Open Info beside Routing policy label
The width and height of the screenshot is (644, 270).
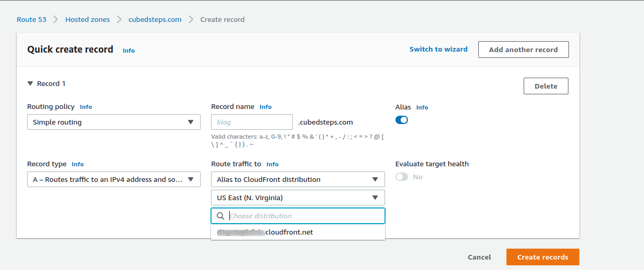(x=86, y=107)
